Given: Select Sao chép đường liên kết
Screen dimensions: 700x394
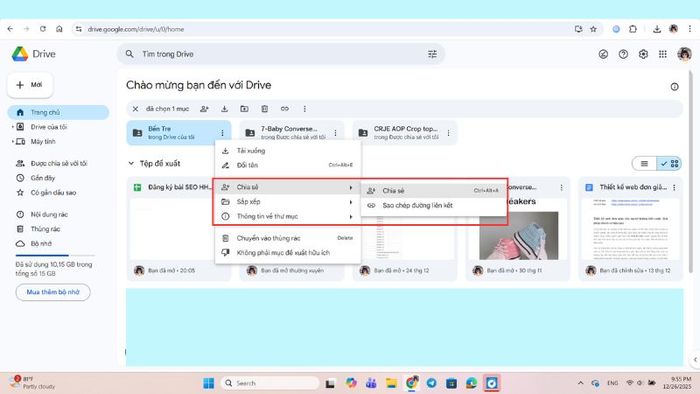Looking at the screenshot, I should click(433, 205).
